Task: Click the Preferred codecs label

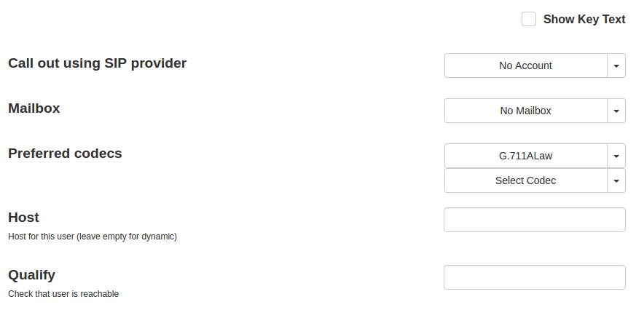Action: click(x=65, y=154)
